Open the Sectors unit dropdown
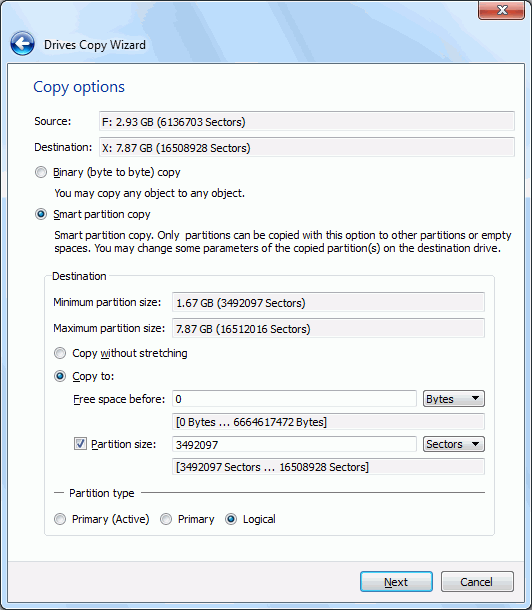Image resolution: width=532 pixels, height=610 pixels. point(453,444)
